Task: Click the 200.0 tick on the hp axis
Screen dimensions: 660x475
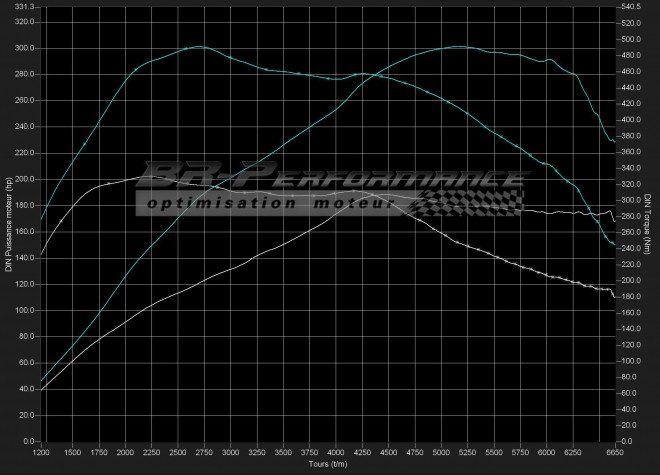Action: pos(24,179)
